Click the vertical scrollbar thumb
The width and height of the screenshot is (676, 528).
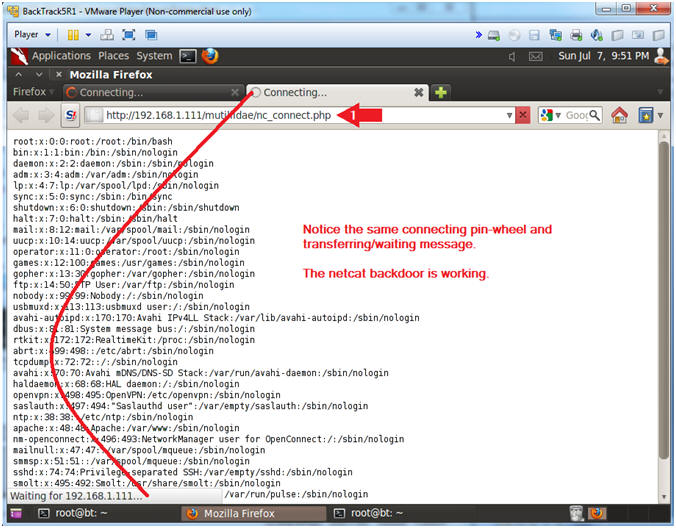(x=664, y=302)
